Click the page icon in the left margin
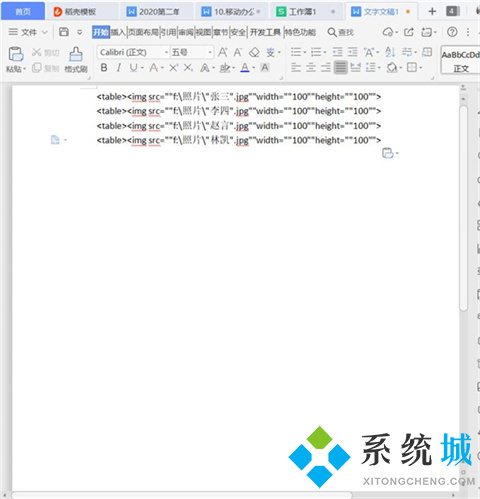This screenshot has width=480, height=499. coord(55,140)
